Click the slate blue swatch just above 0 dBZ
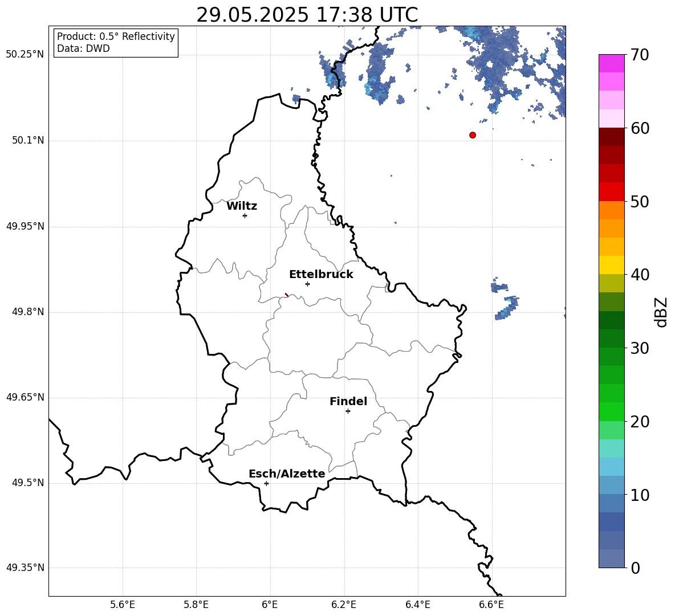675x616 pixels. 612,558
